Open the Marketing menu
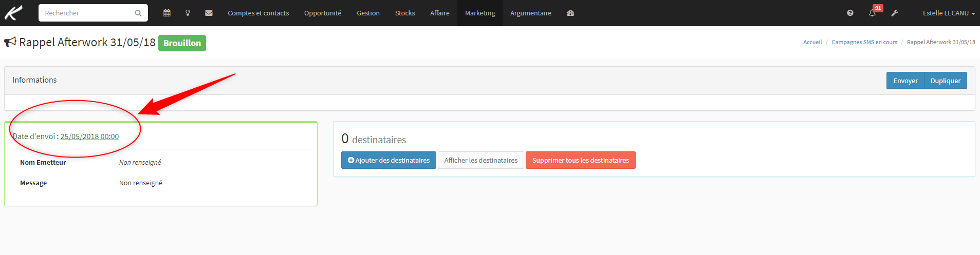The width and height of the screenshot is (980, 255). (480, 13)
